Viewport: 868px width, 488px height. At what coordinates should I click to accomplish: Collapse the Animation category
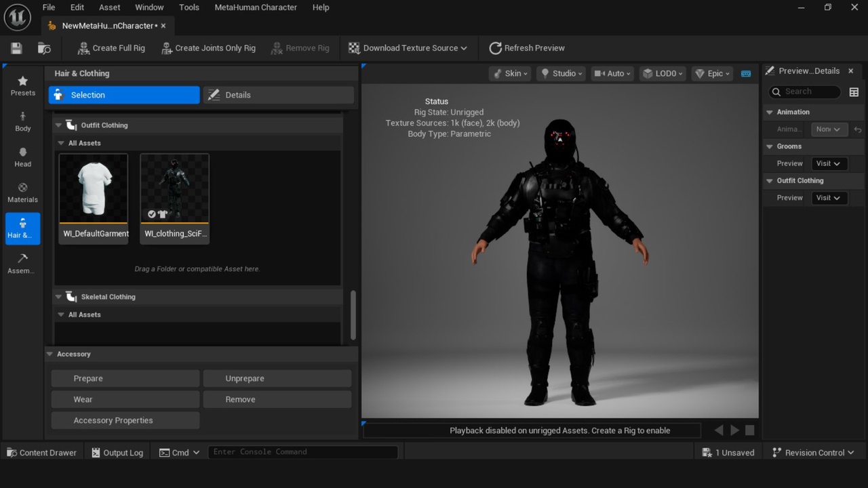pos(770,112)
